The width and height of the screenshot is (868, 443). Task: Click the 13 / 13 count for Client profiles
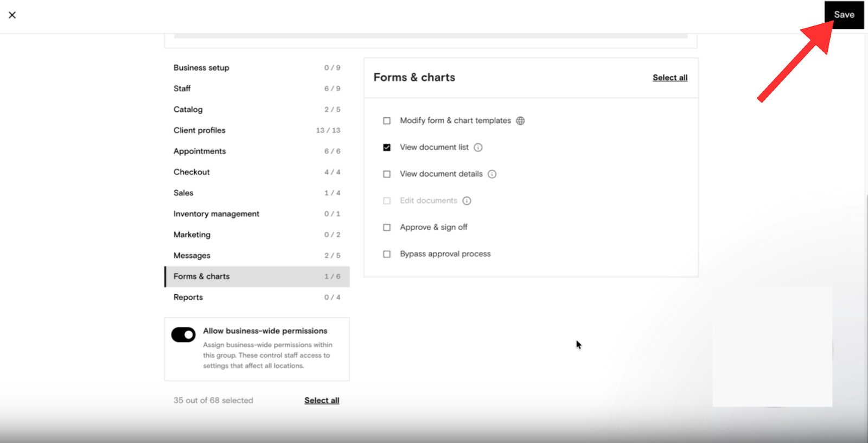(328, 130)
